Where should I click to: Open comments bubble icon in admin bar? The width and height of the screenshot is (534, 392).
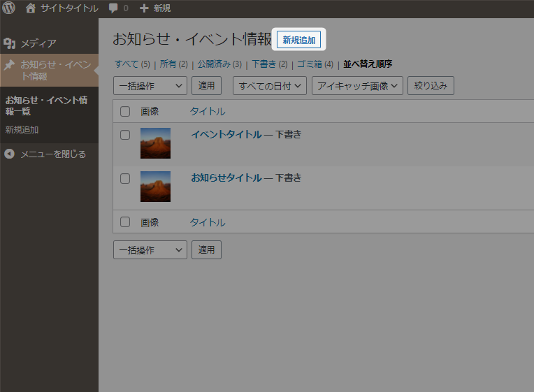pyautogui.click(x=113, y=8)
